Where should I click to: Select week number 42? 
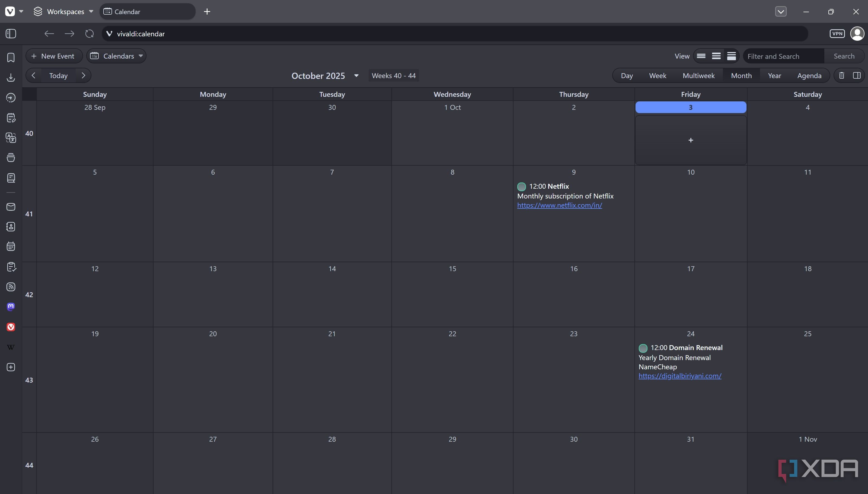click(29, 294)
